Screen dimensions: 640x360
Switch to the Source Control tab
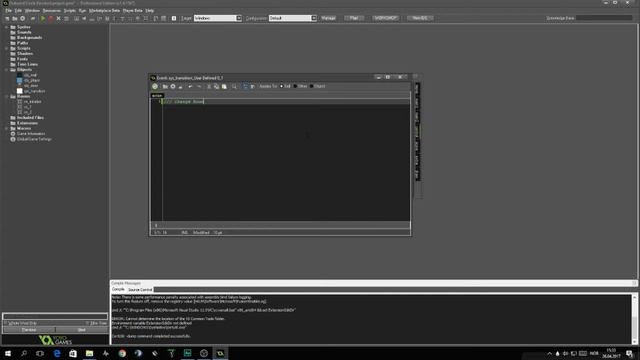coord(140,290)
